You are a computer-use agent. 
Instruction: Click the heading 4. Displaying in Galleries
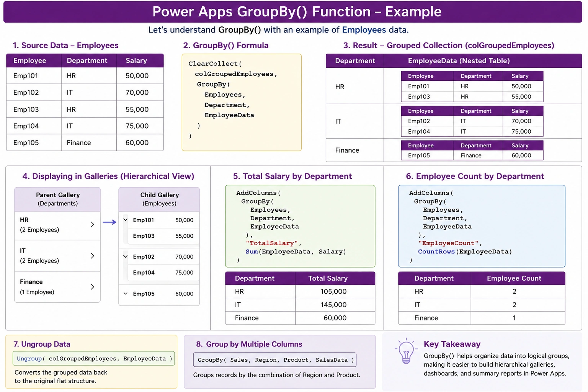point(108,176)
